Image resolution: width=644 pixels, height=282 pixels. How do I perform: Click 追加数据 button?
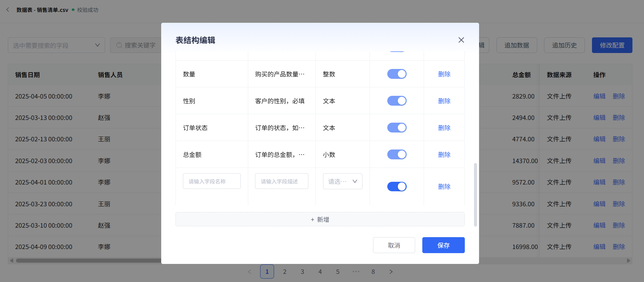tap(516, 45)
